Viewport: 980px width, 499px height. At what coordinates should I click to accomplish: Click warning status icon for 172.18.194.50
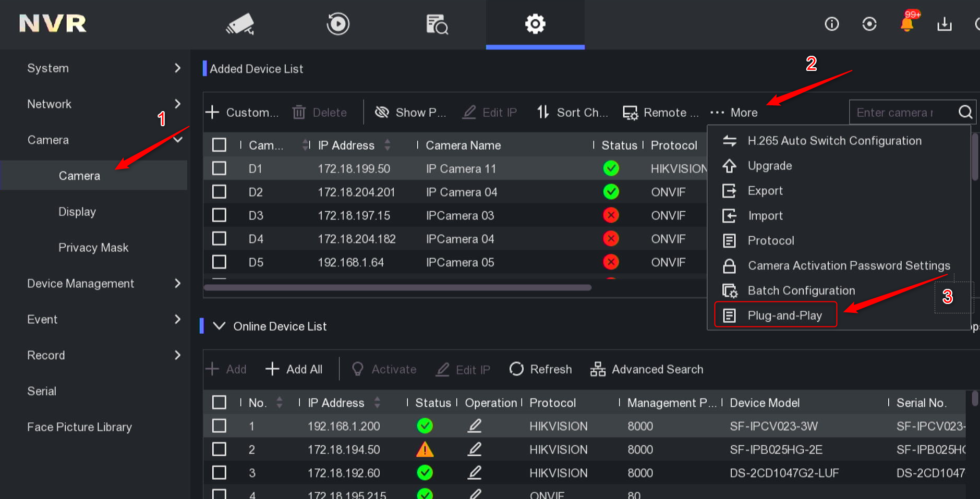(425, 449)
